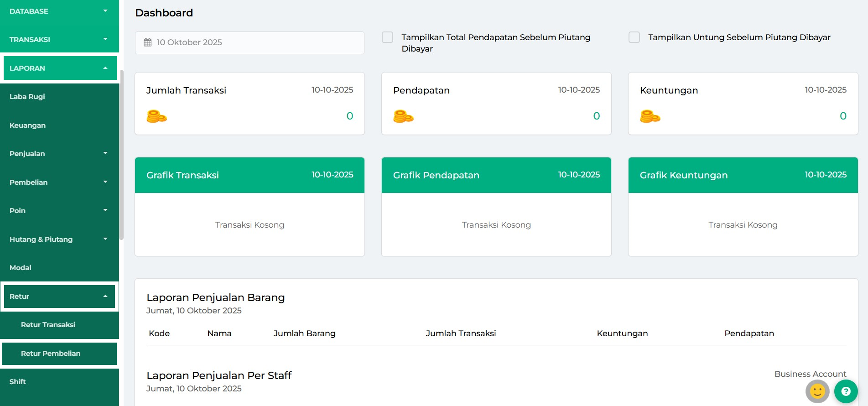The image size is (868, 406).
Task: Open the Keuangan report
Action: (27, 125)
